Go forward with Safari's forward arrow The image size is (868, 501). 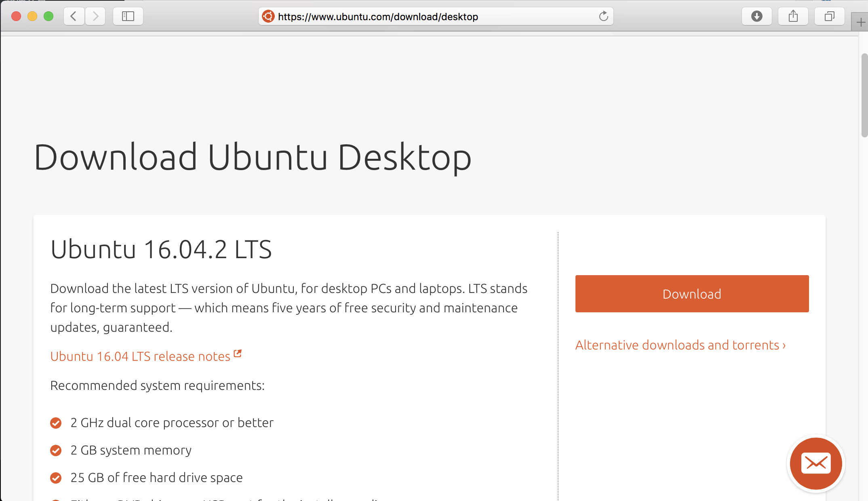pos(95,16)
